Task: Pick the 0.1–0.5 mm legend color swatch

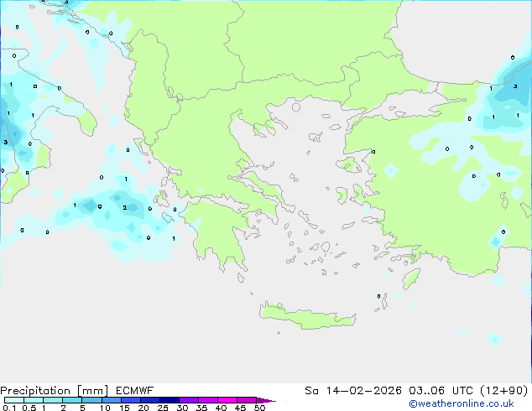Action: point(14,400)
